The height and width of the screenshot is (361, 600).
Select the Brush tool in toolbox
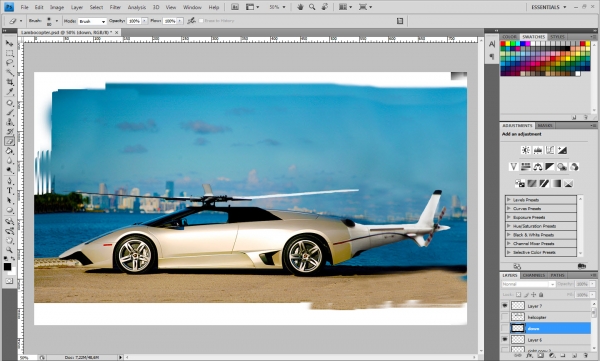coord(9,112)
